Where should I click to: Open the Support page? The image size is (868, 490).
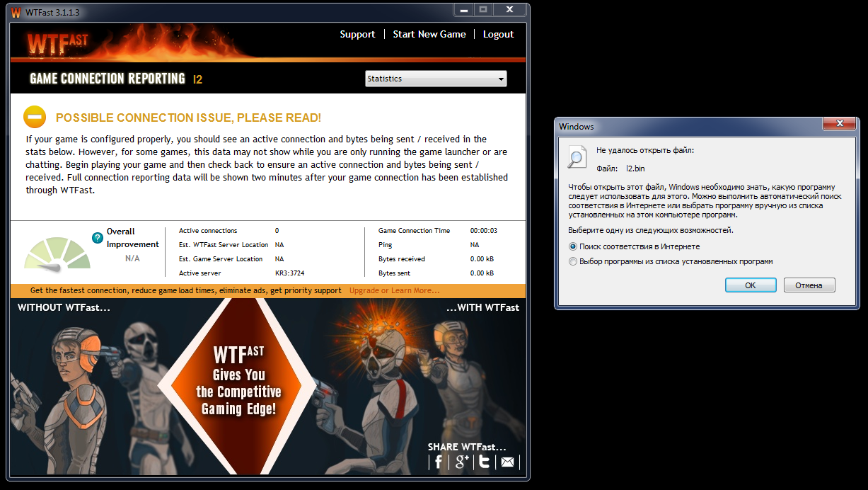click(357, 34)
